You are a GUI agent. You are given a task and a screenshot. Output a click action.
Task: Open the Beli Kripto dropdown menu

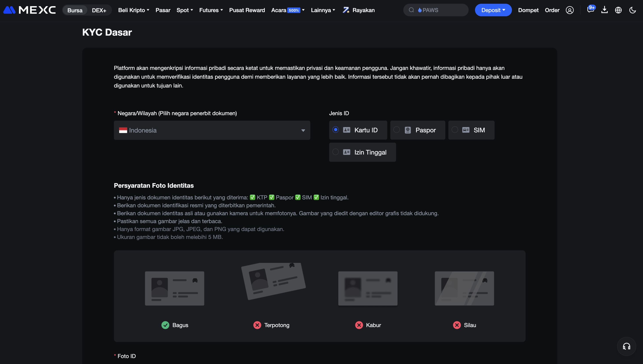tap(133, 10)
